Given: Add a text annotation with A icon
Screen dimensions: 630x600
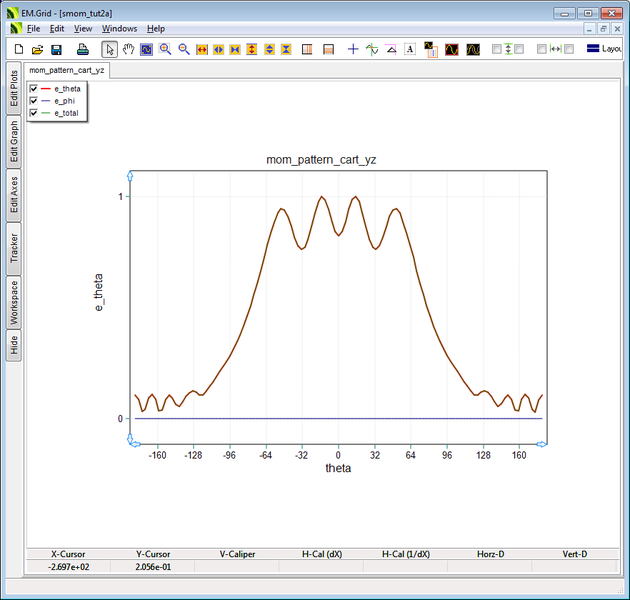Looking at the screenshot, I should (409, 49).
